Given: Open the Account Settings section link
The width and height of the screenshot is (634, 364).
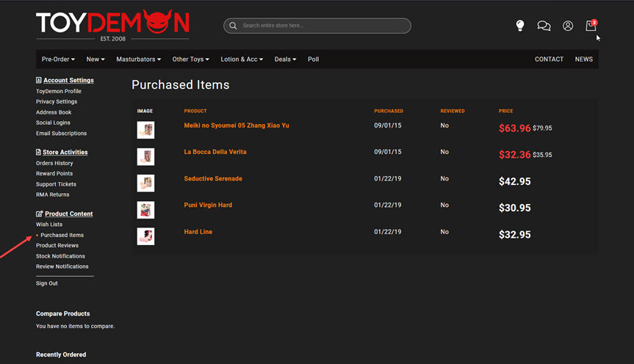Looking at the screenshot, I should point(68,80).
